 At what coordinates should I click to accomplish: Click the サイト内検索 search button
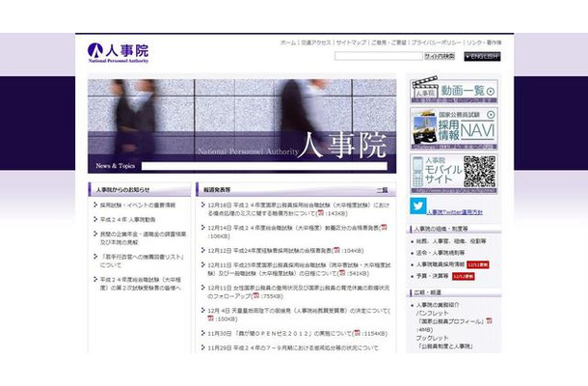tap(440, 56)
